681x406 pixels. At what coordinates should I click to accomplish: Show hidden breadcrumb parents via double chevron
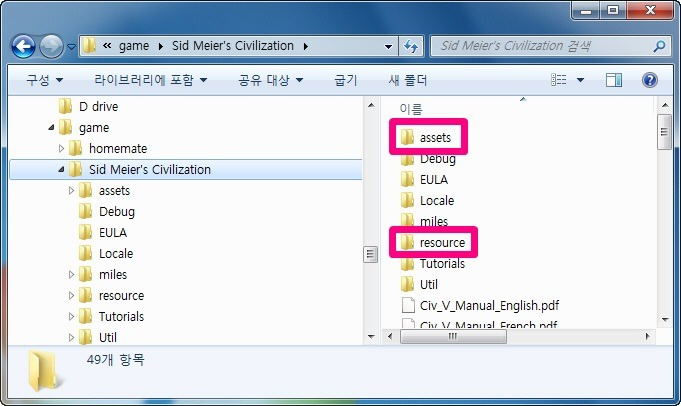click(x=107, y=46)
